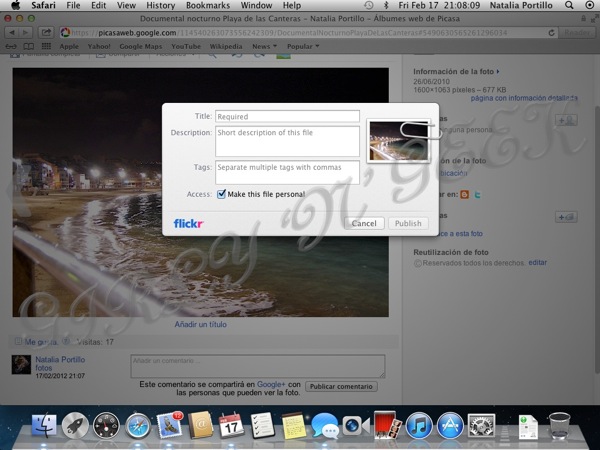Image resolution: width=600 pixels, height=450 pixels.
Task: Open the Safari menu
Action: [43, 5]
